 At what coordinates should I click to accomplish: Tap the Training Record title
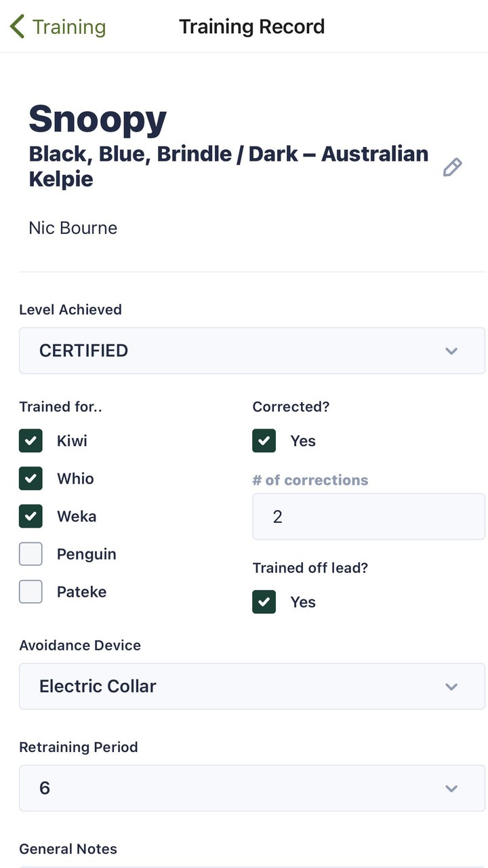(x=251, y=26)
